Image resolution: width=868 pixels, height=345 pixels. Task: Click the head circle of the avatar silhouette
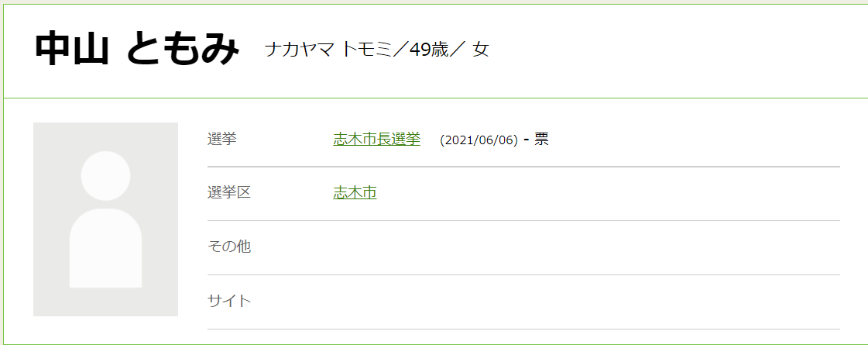click(105, 175)
